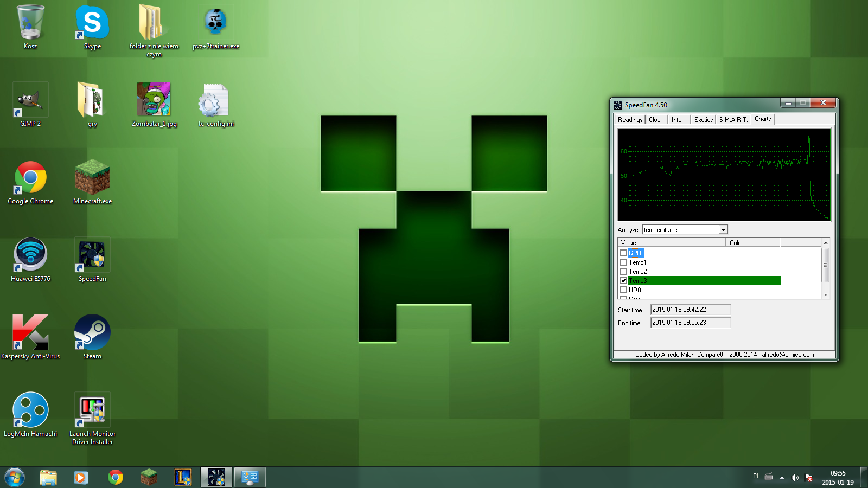Switch to the Exotics tab in SpeedFan

704,120
